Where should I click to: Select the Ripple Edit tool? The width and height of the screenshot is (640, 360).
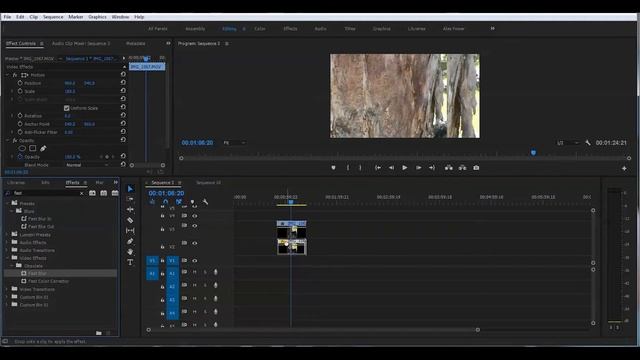(130, 209)
